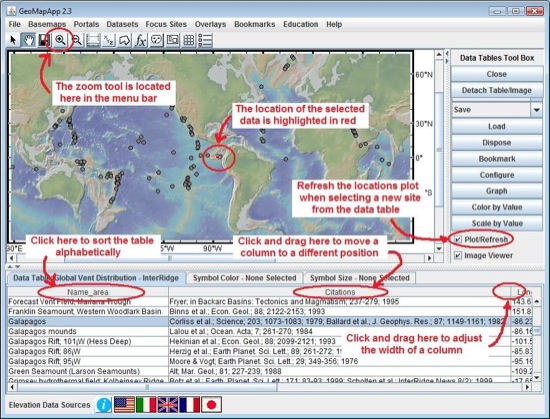The height and width of the screenshot is (419, 550).
Task: Open the Focus Sites menu
Action: [x=166, y=24]
